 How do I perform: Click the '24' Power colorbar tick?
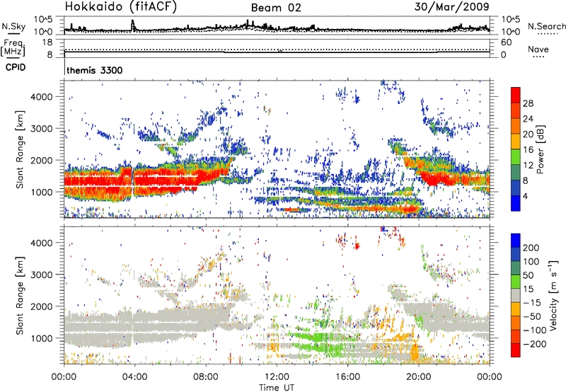[528, 119]
